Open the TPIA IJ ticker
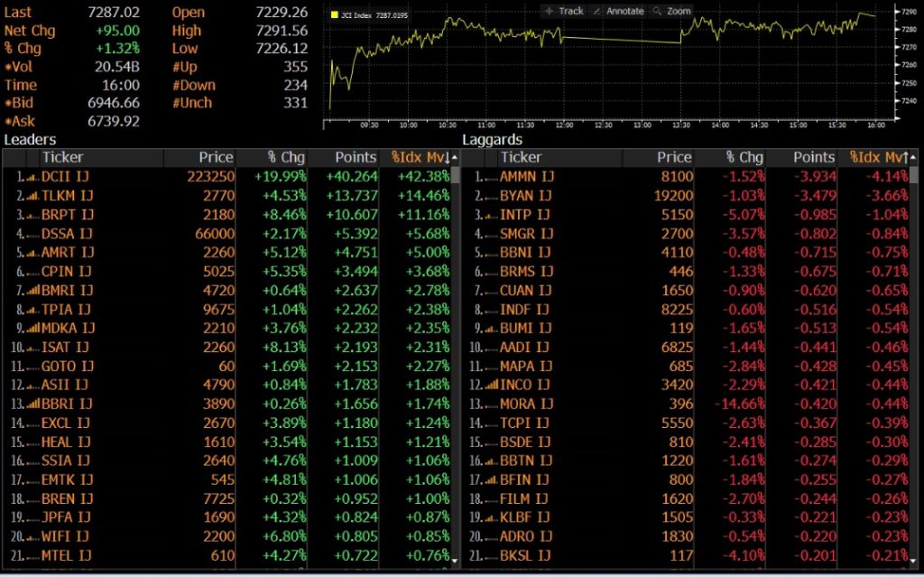The image size is (924, 577). point(66,309)
